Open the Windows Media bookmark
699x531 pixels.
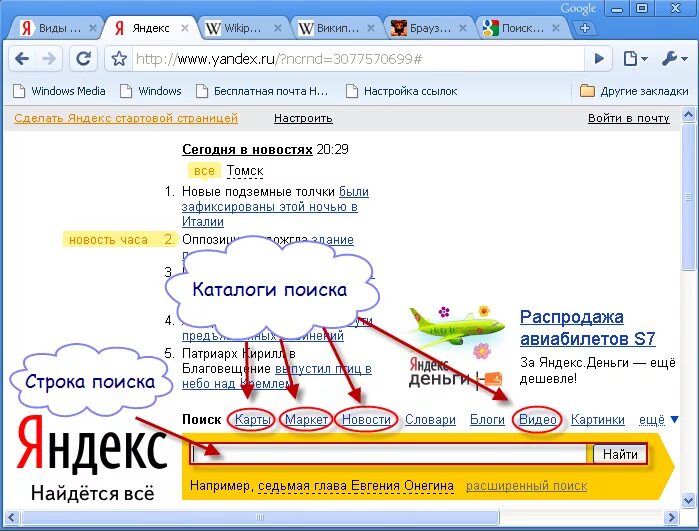point(59,91)
